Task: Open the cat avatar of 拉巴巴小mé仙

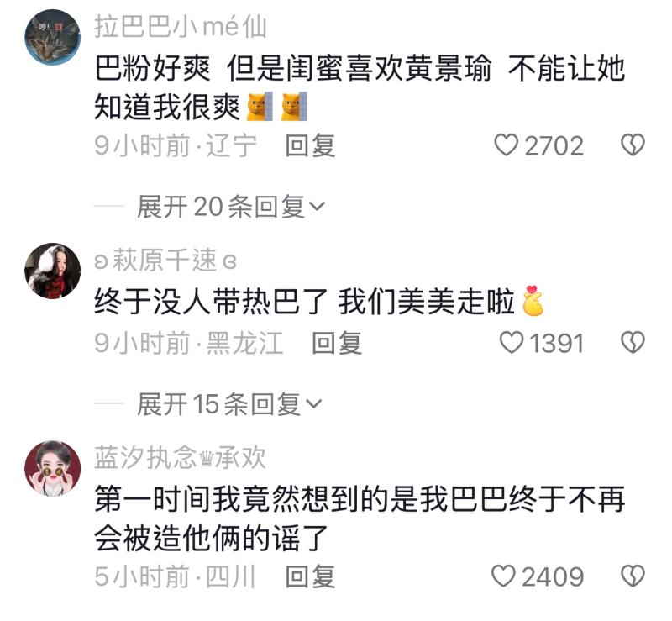Action: point(53,37)
